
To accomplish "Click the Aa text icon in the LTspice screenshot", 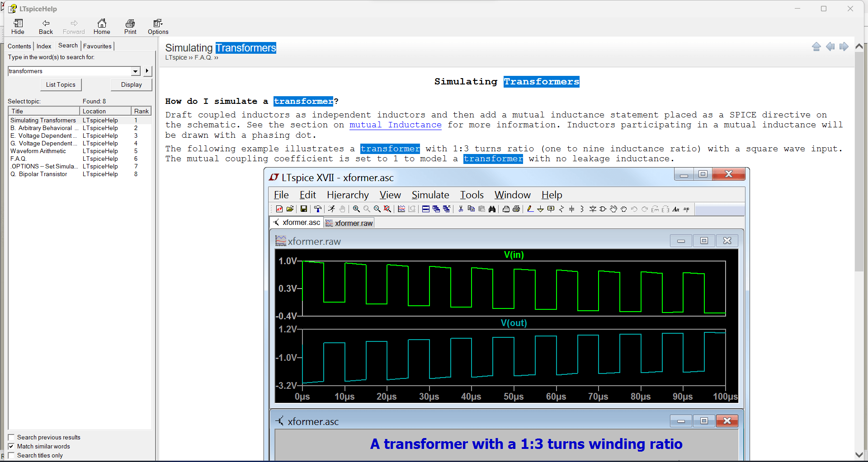I will pos(676,209).
